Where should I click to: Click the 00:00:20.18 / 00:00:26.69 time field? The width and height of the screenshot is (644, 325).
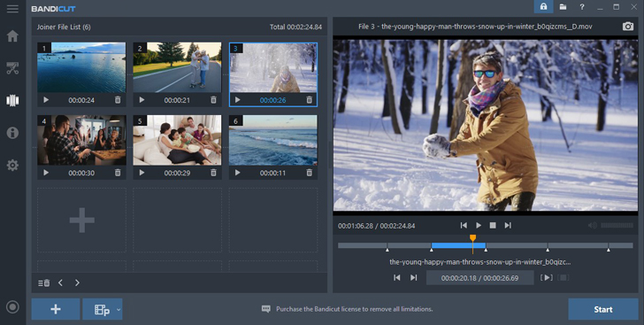tap(479, 278)
